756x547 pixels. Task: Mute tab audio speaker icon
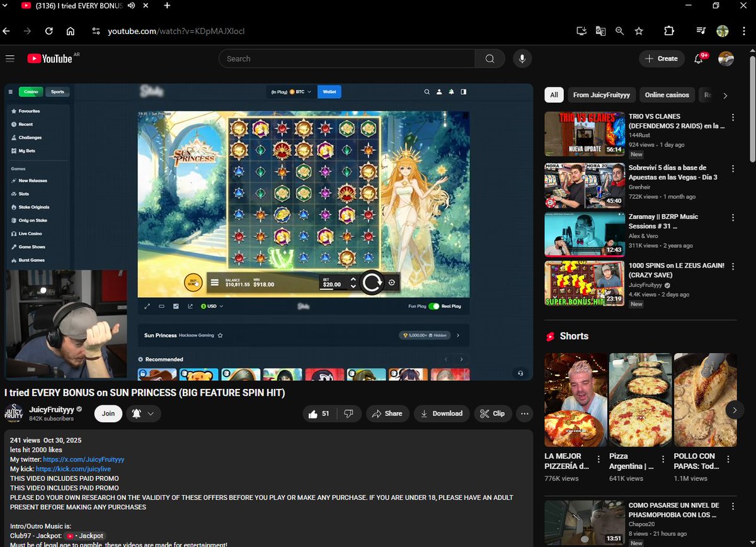131,6
